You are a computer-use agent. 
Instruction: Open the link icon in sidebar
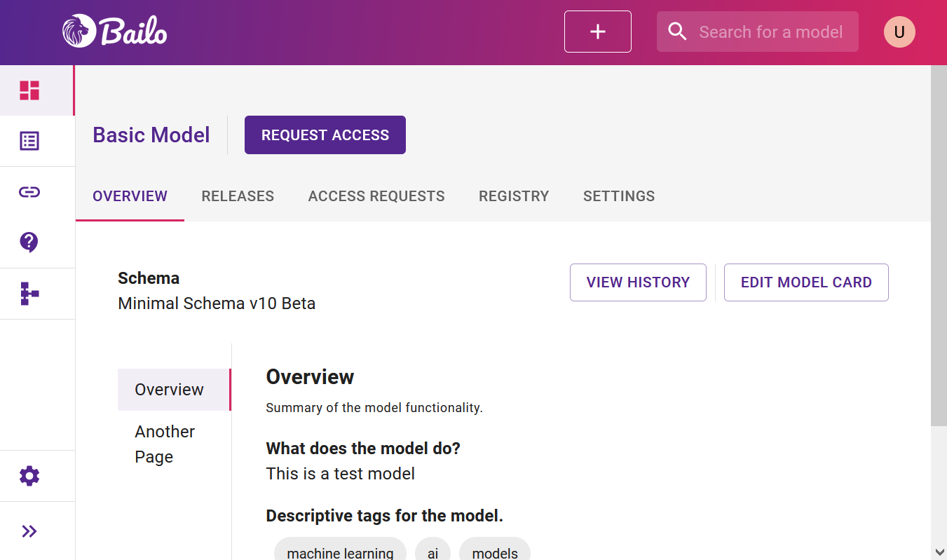click(x=29, y=192)
